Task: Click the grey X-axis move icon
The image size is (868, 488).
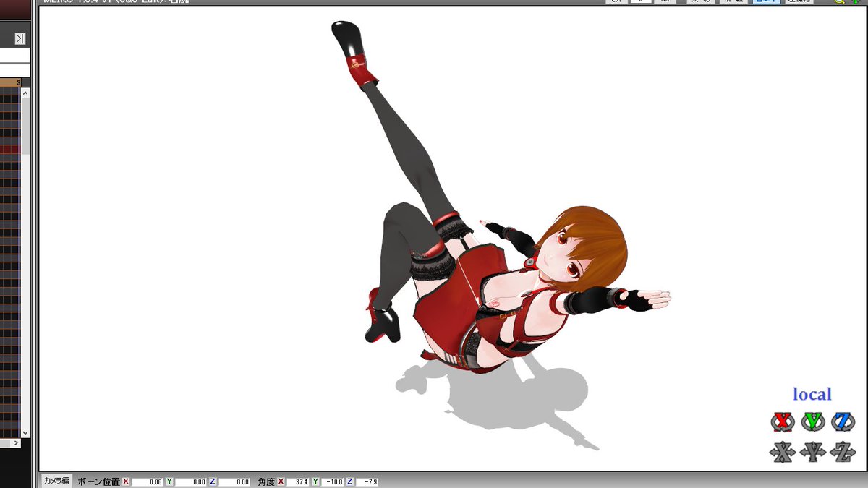Action: [x=782, y=453]
